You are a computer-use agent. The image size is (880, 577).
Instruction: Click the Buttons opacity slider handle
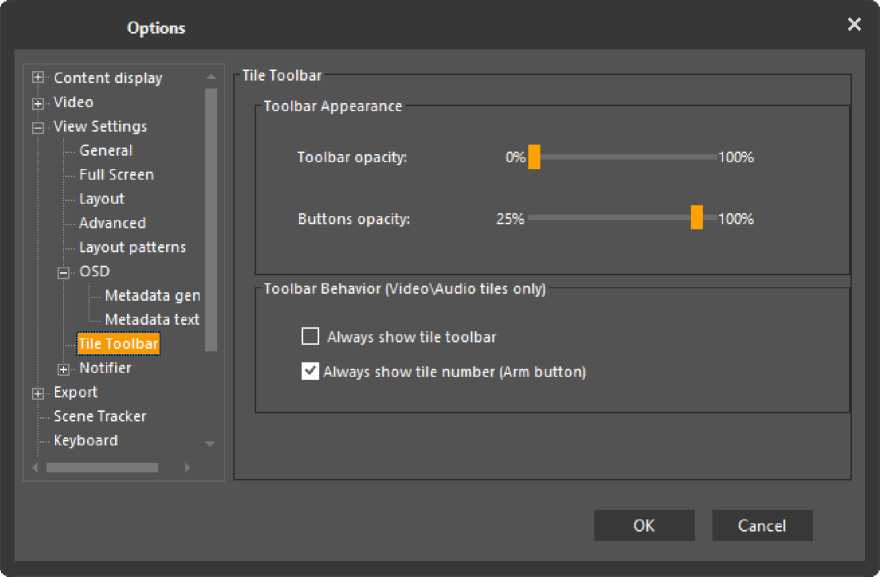tap(697, 218)
